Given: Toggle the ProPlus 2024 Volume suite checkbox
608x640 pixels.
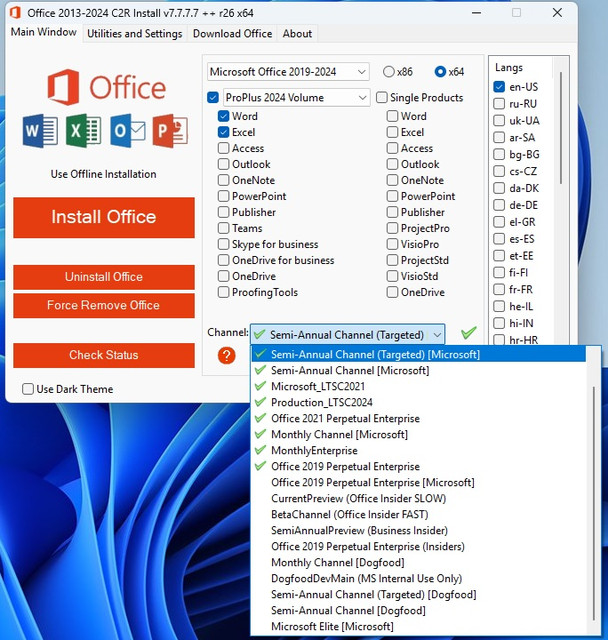Looking at the screenshot, I should click(213, 98).
